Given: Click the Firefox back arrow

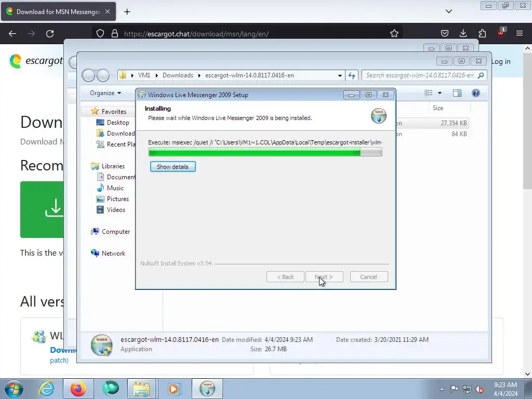Looking at the screenshot, I should point(12,34).
